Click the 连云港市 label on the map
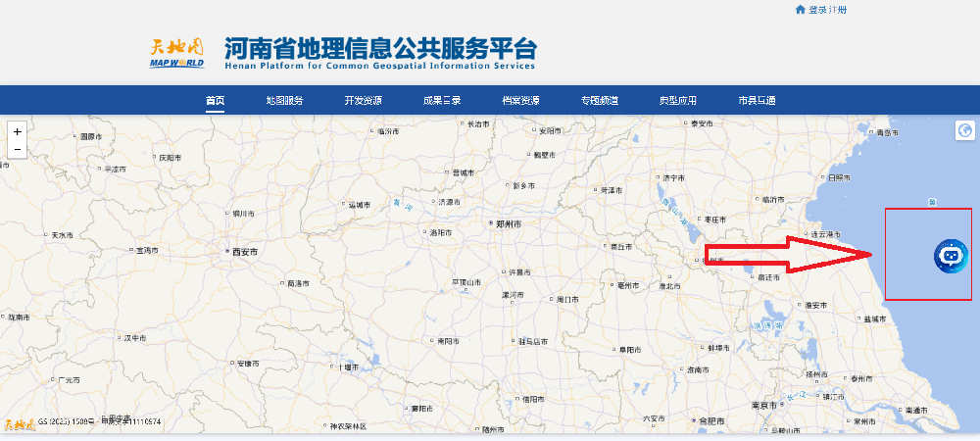This screenshot has height=441, width=980. point(826,235)
